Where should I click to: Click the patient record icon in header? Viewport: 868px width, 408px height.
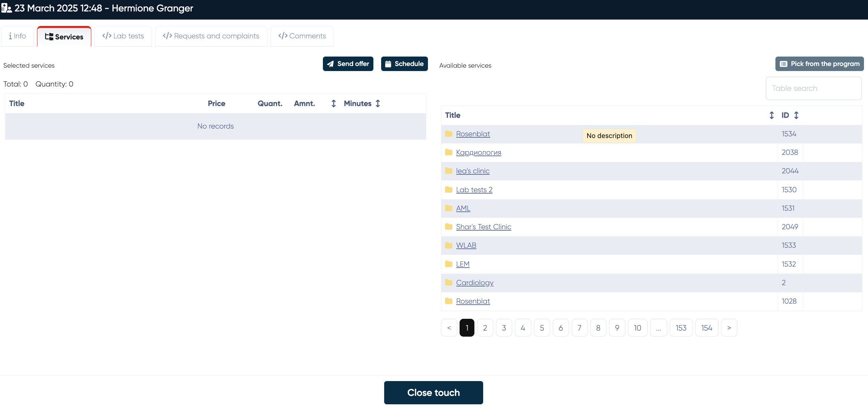coord(6,8)
